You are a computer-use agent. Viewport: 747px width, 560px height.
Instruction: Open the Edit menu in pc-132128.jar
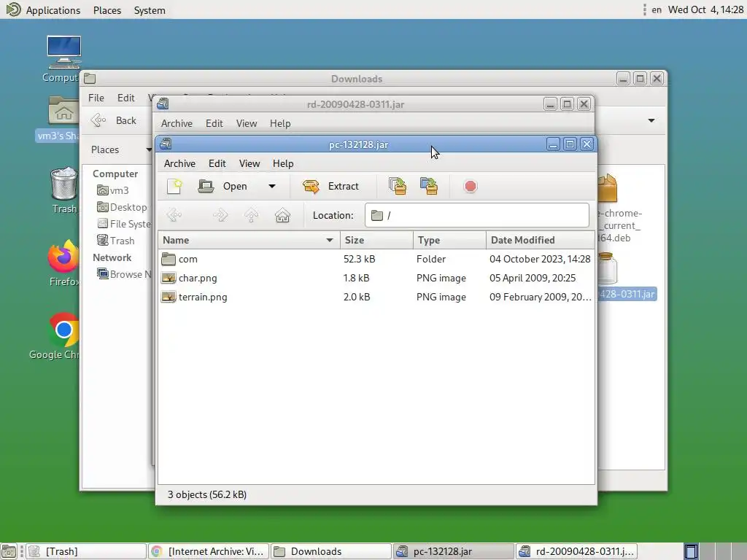[217, 163]
